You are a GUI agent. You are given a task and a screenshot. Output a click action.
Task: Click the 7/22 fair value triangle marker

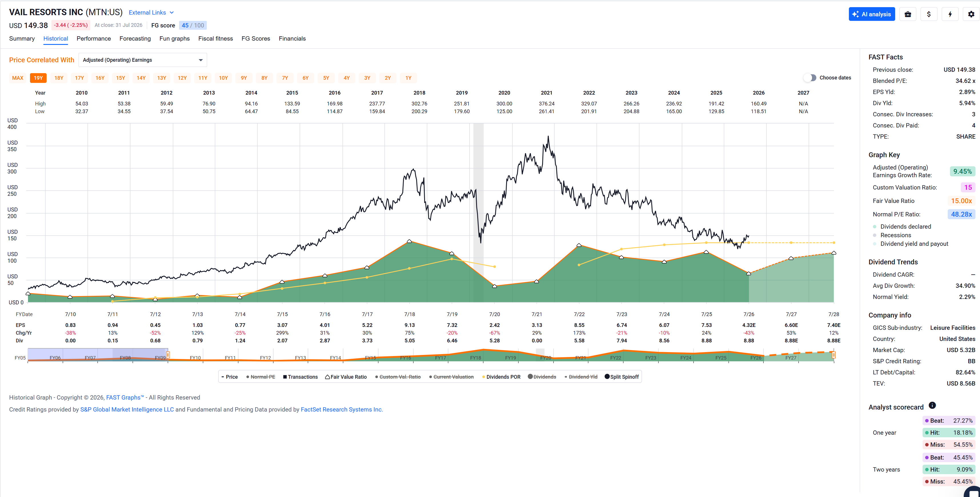point(579,245)
